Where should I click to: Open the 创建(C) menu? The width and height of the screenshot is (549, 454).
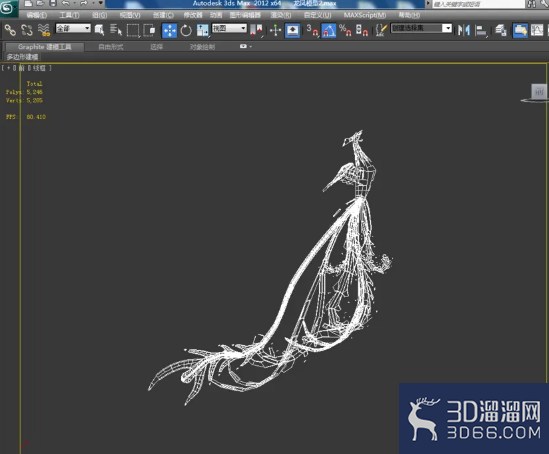click(x=163, y=15)
